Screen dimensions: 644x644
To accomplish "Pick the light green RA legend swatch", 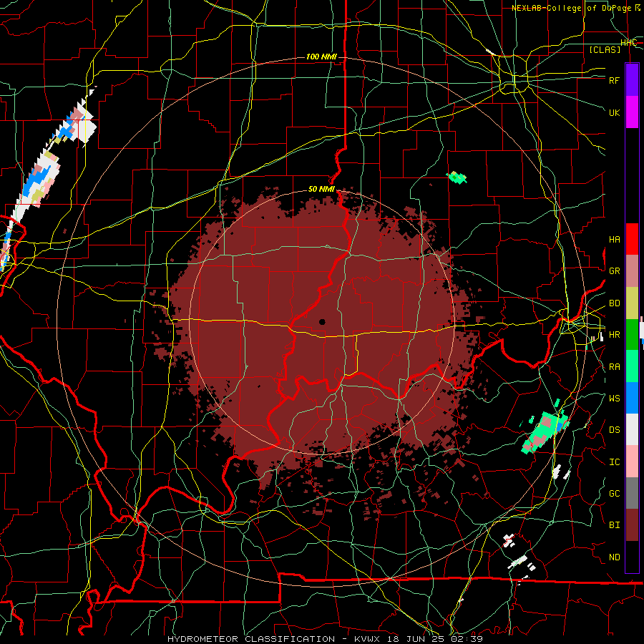I will point(632,366).
